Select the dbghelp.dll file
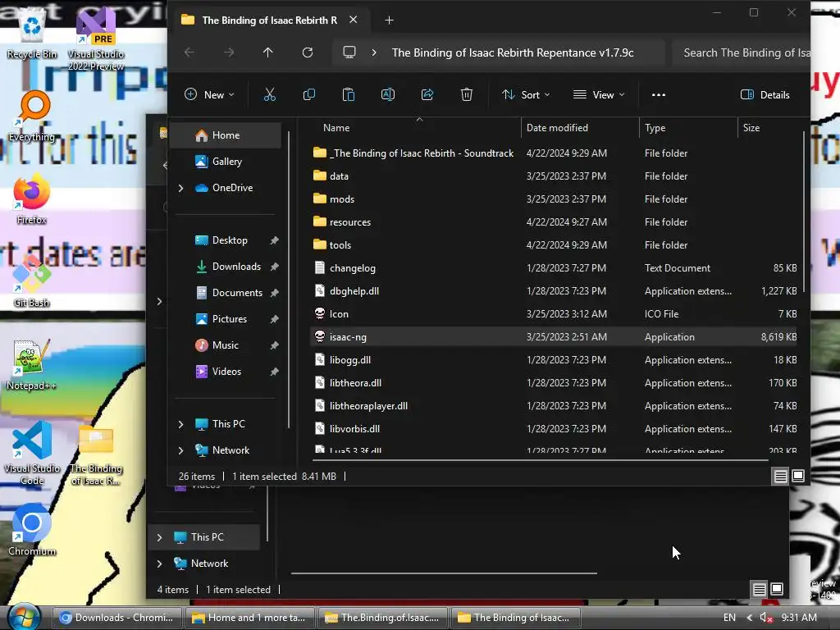Viewport: 840px width, 630px height. pyautogui.click(x=554, y=291)
